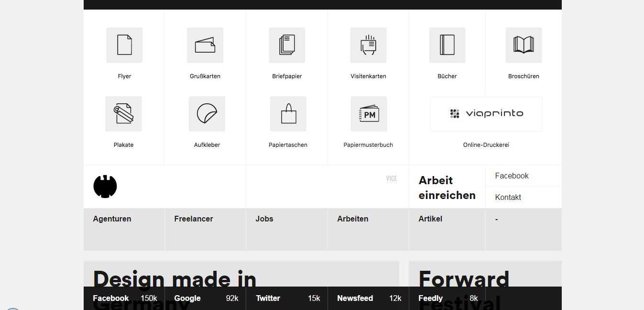Screen dimensions: 644x310
Task: Go to the Freelancer section
Action: point(193,219)
